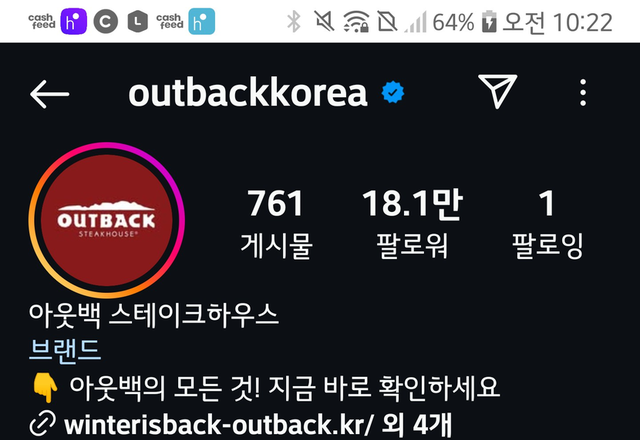
Task: Open the 브랜드 category link
Action: coord(65,351)
